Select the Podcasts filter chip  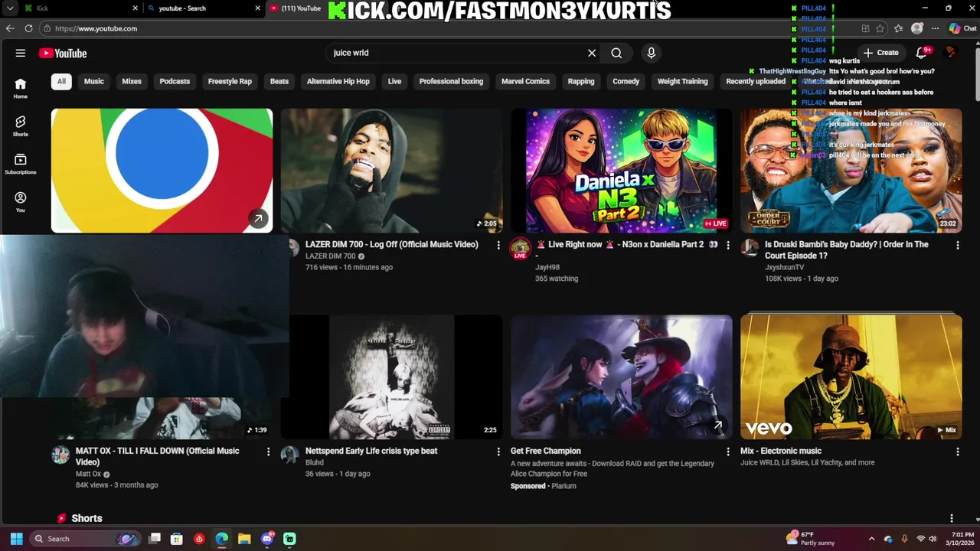175,81
